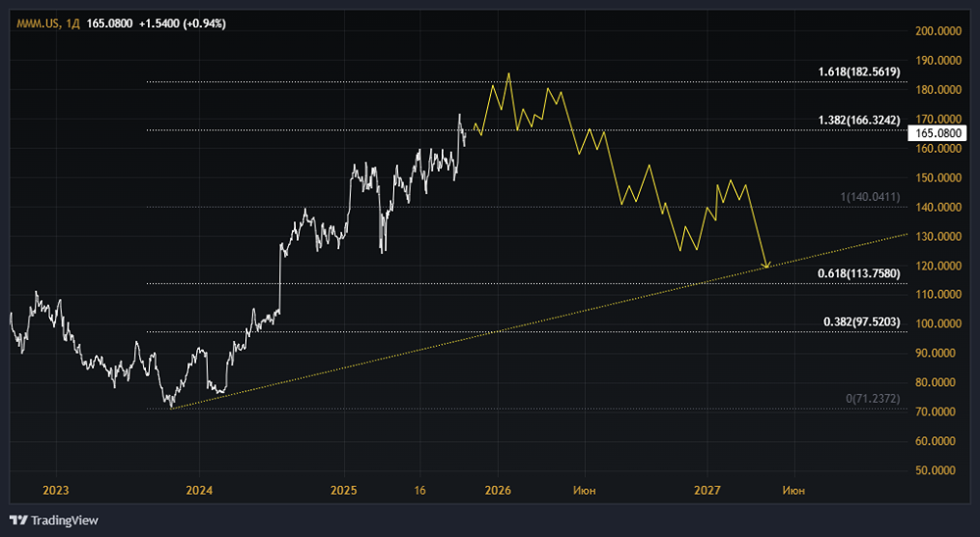Click the MMM.US ticker symbol label

coord(38,24)
